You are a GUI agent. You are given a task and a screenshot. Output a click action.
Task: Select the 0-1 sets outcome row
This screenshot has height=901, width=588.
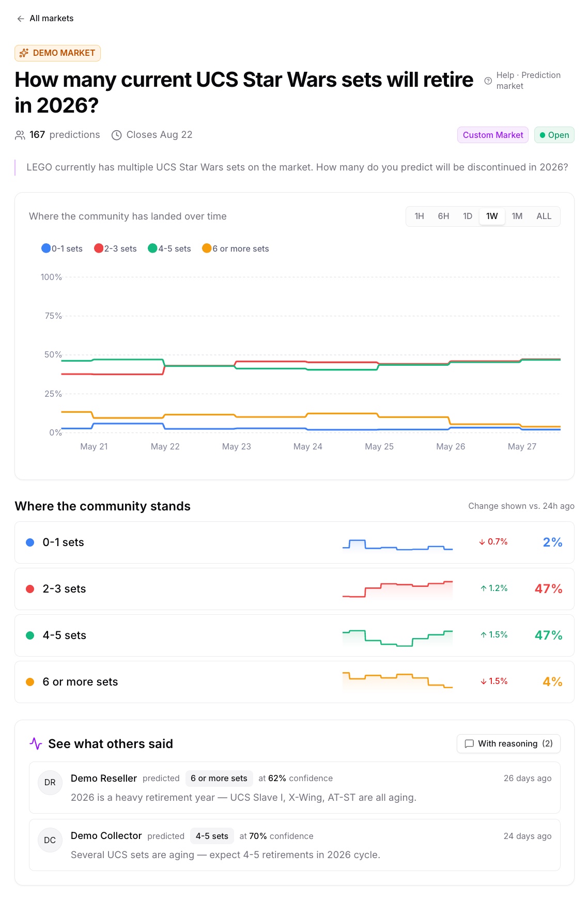pyautogui.click(x=295, y=542)
